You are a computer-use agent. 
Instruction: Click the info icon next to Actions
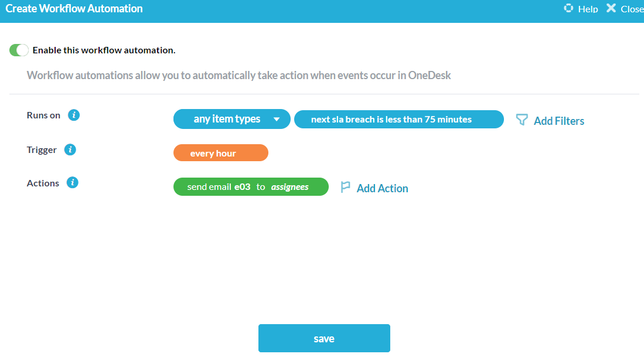coord(72,183)
